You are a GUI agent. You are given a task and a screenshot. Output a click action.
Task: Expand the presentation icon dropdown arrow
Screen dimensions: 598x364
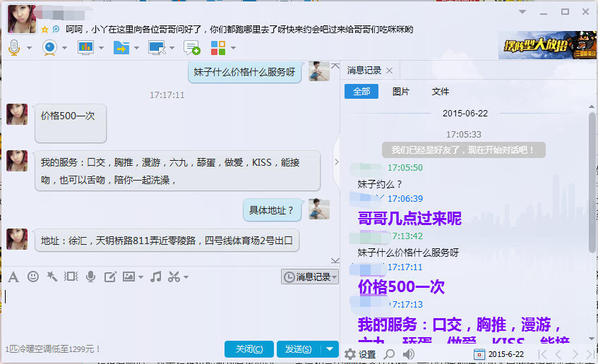pyautogui.click(x=101, y=48)
